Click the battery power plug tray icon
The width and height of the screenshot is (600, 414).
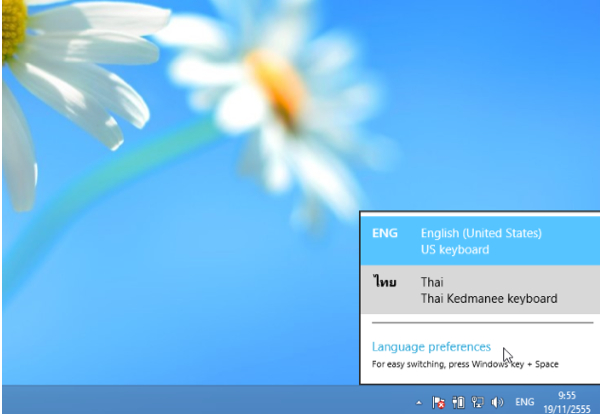click(458, 402)
